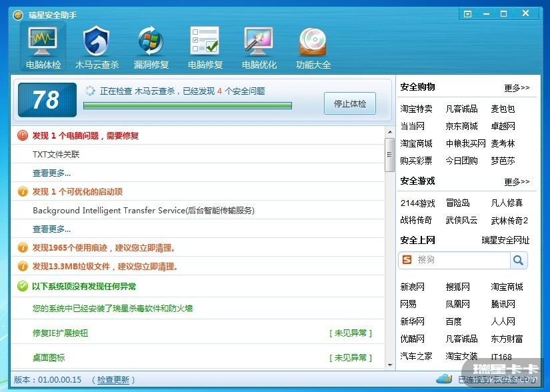Select the Background Intelligent Transfer Service row

[197, 211]
